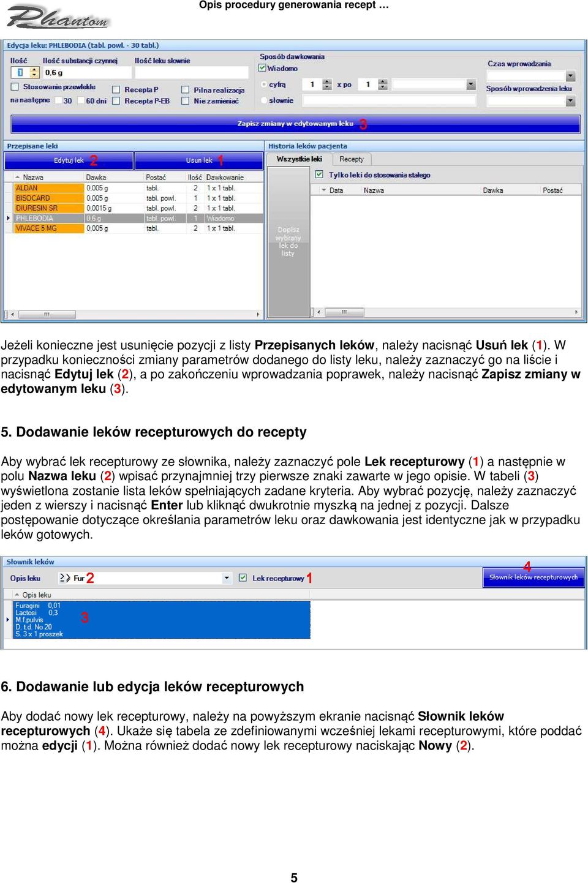Select the słownie radio button

click(264, 100)
